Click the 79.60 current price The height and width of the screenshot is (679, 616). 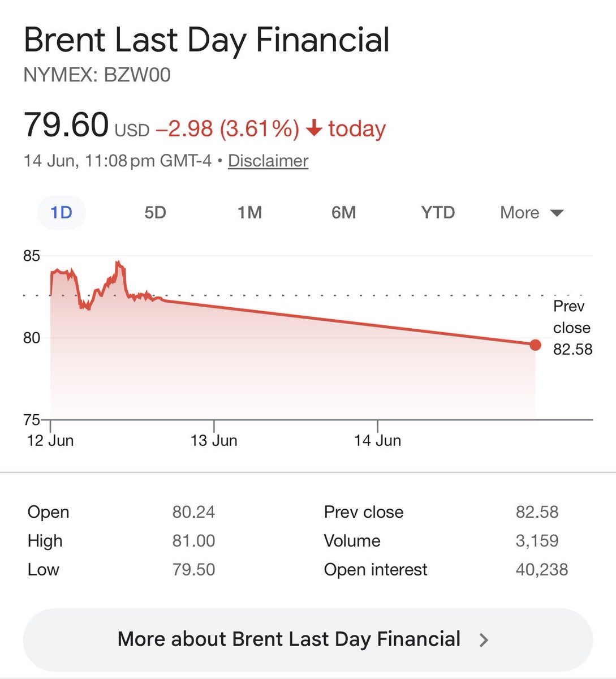[x=66, y=125]
